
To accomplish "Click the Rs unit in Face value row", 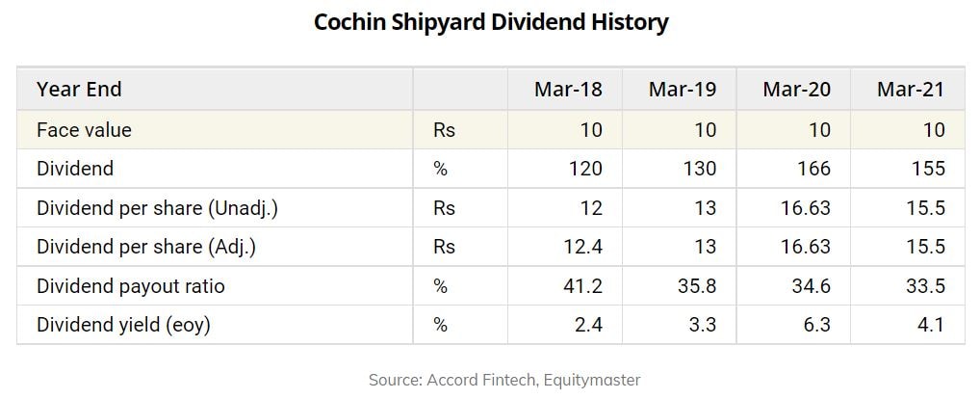I will click(x=444, y=130).
